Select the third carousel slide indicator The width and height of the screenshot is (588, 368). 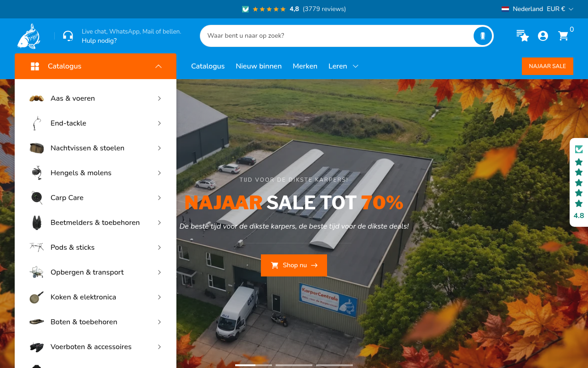(x=334, y=365)
